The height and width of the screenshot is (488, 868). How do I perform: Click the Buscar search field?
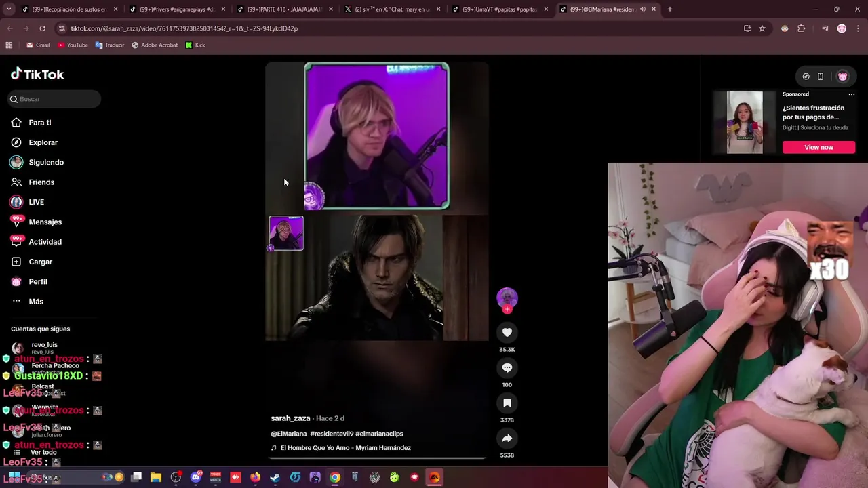54,99
